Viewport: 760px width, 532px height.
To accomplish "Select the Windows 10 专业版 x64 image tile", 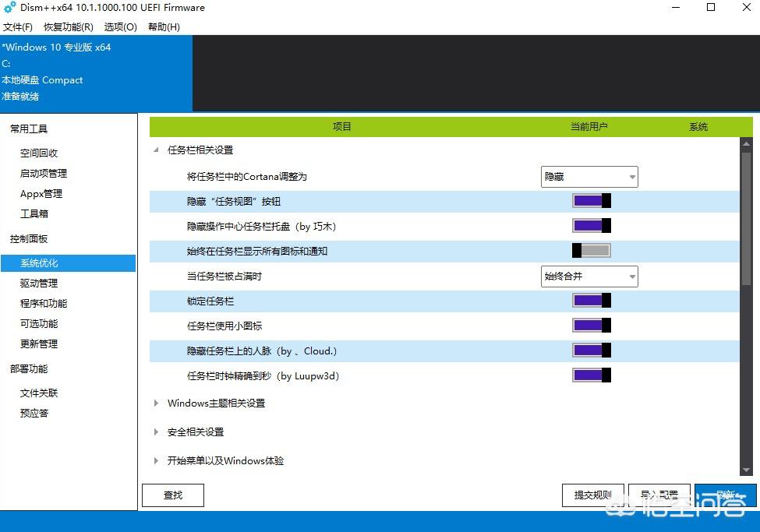I will pos(96,72).
